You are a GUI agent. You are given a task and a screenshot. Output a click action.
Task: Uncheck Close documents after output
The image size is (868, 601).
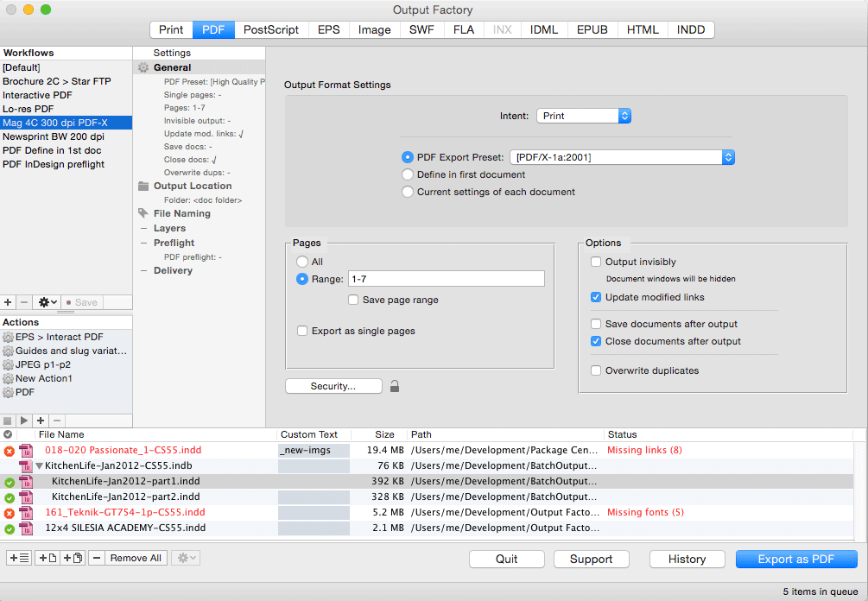pyautogui.click(x=596, y=341)
